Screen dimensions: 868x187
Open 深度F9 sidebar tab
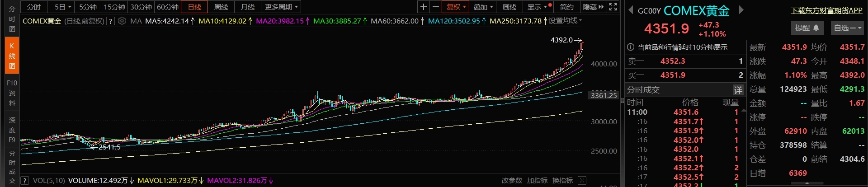point(12,130)
